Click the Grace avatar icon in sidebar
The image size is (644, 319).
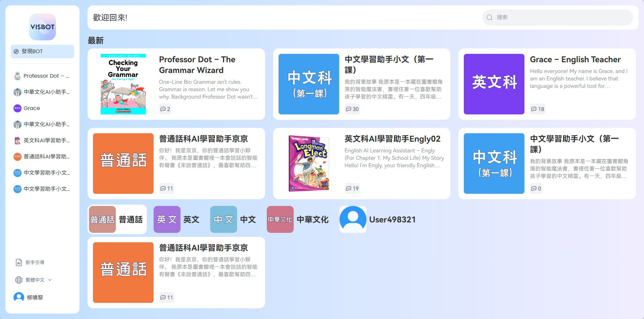[18, 108]
